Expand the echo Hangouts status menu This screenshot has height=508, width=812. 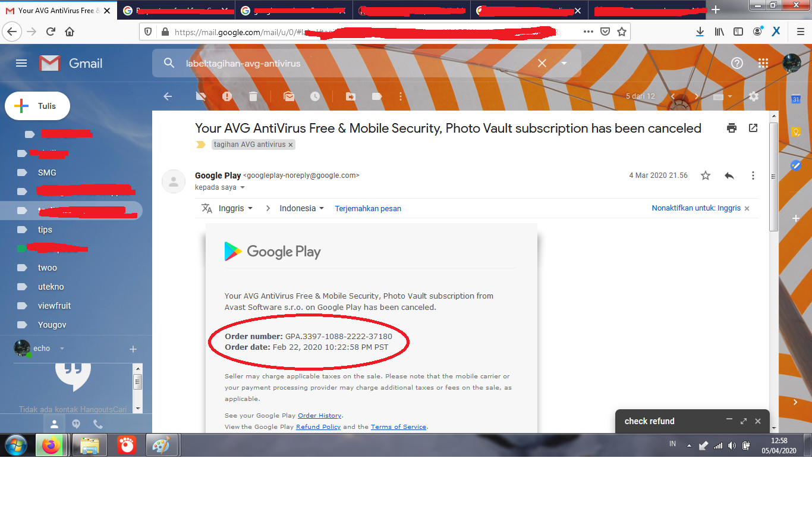62,349
